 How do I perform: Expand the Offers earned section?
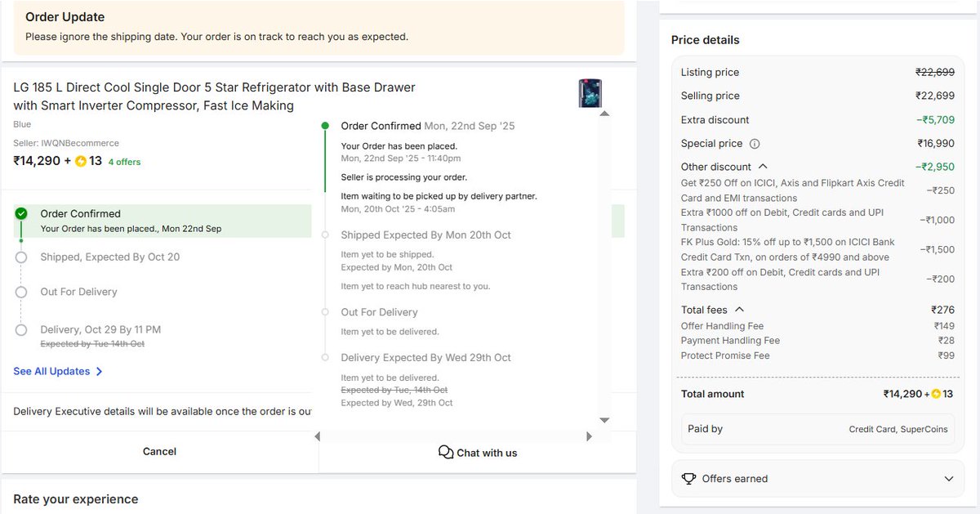coord(948,479)
